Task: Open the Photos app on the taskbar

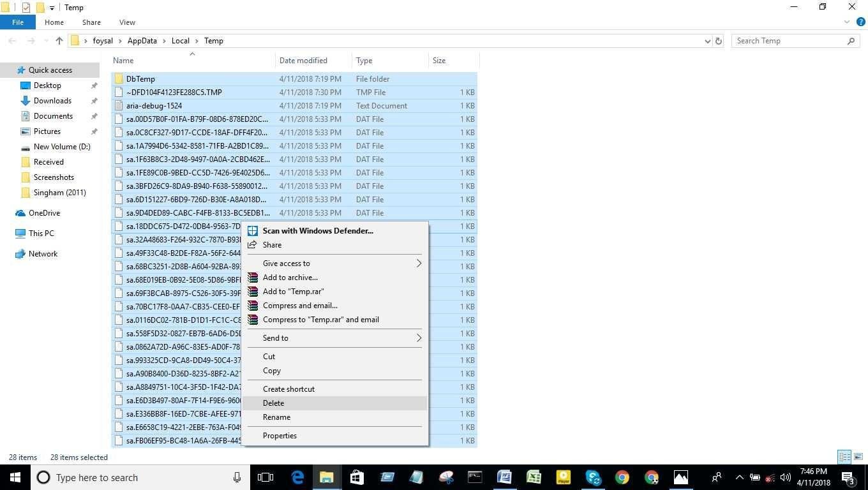Action: (x=680, y=477)
